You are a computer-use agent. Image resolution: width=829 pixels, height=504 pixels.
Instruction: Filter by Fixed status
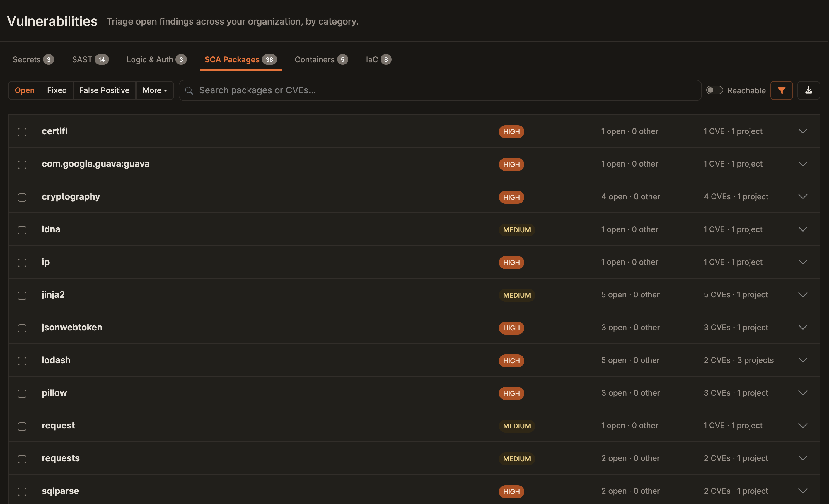pyautogui.click(x=57, y=90)
